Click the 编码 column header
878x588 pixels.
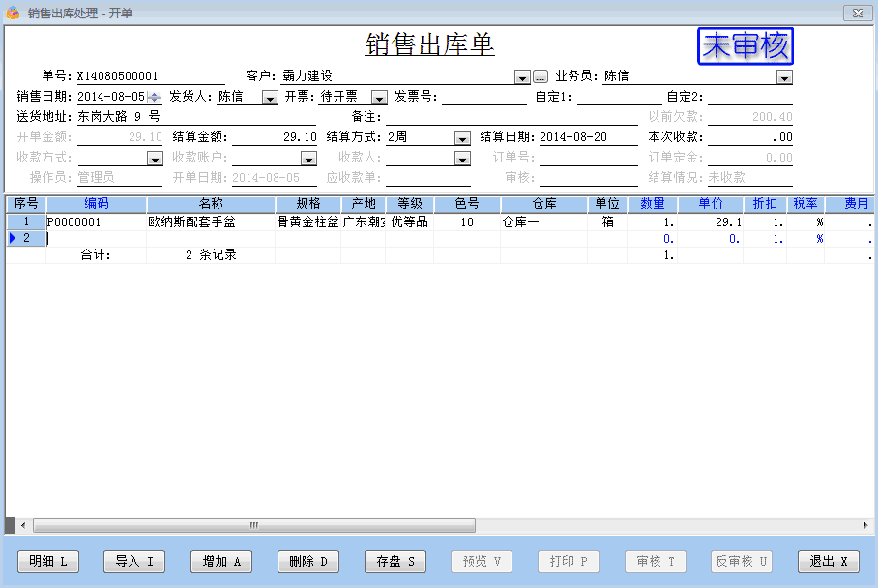tap(97, 204)
